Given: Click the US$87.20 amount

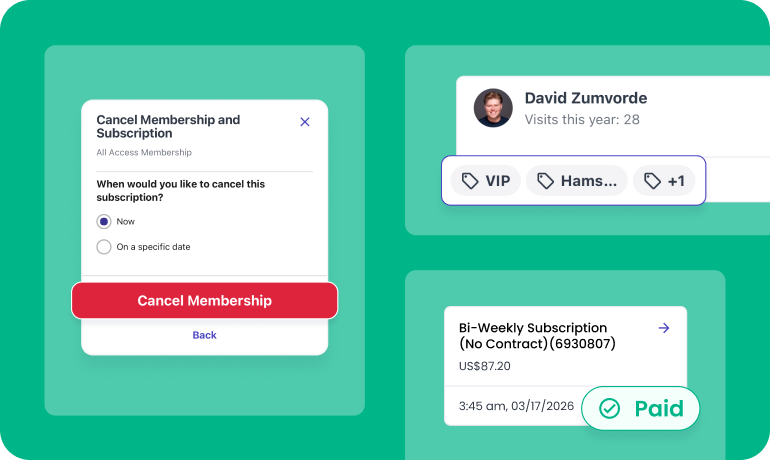Looking at the screenshot, I should click(x=485, y=366).
